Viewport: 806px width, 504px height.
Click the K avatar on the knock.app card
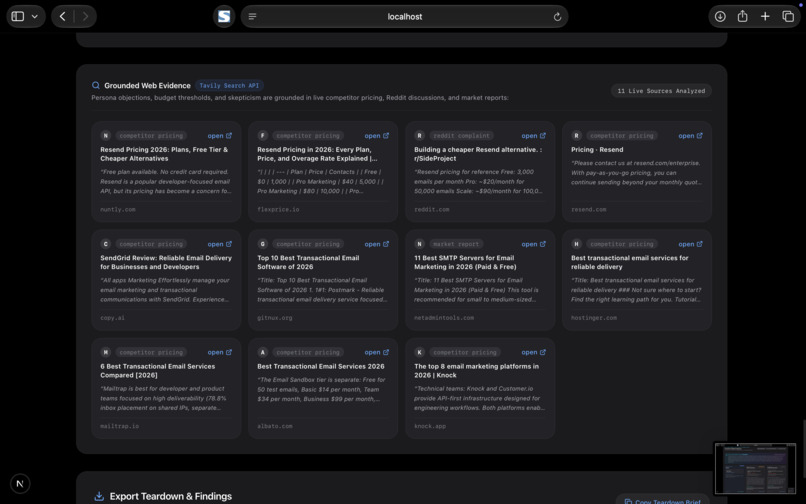pyautogui.click(x=419, y=352)
